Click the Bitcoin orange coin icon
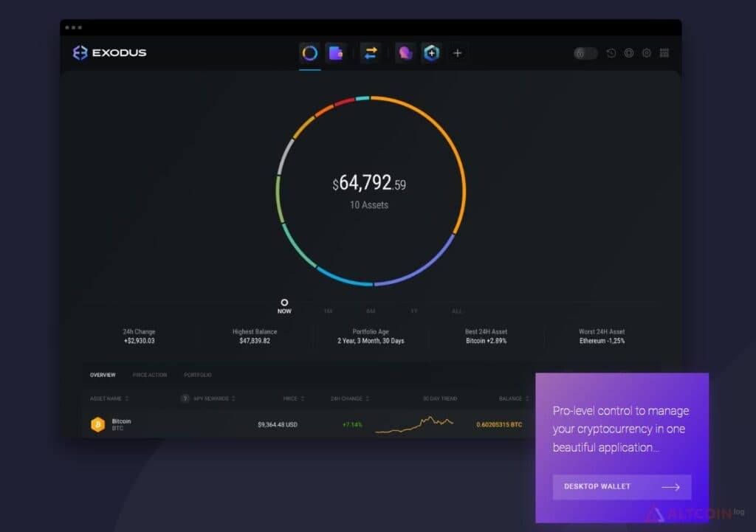This screenshot has height=532, width=756. pyautogui.click(x=98, y=424)
